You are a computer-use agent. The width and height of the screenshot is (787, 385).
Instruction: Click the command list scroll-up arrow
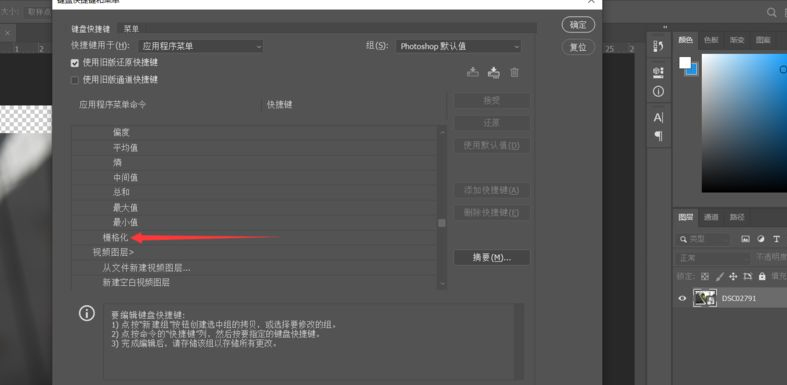point(442,133)
